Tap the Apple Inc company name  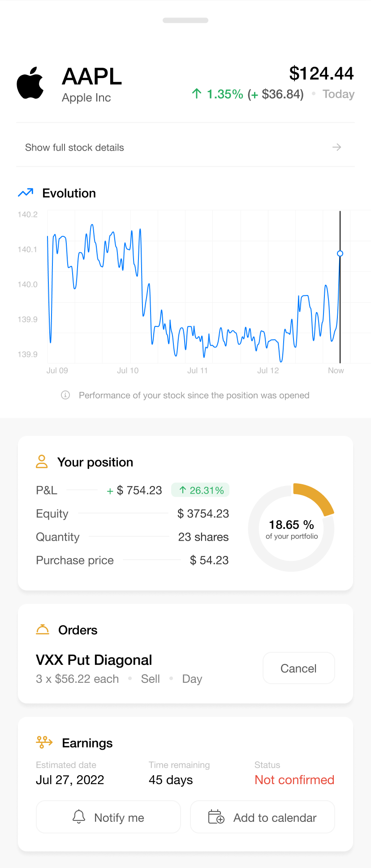coord(86,98)
